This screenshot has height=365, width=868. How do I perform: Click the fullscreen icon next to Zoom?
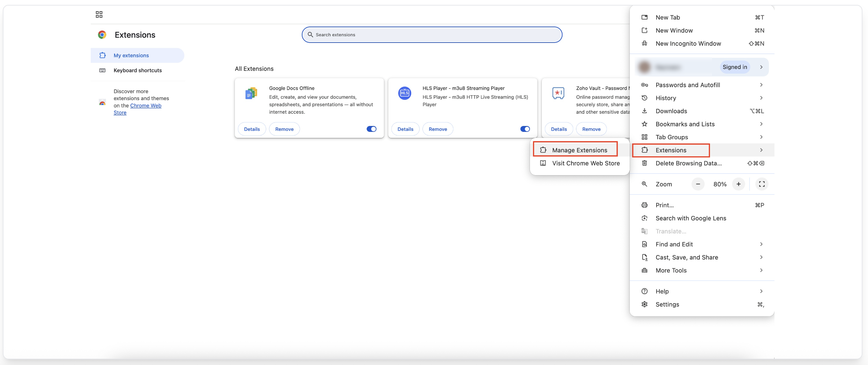[x=762, y=184]
